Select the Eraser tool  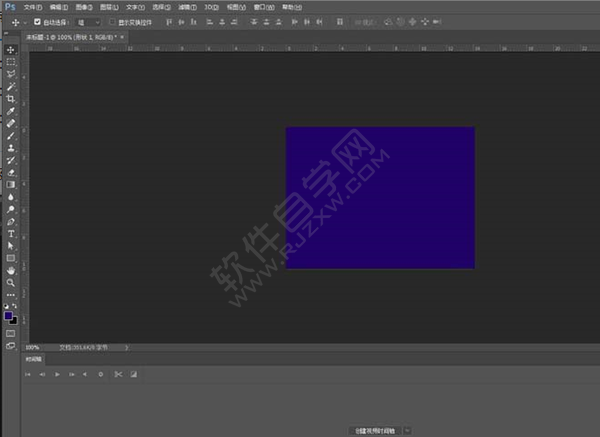point(11,172)
